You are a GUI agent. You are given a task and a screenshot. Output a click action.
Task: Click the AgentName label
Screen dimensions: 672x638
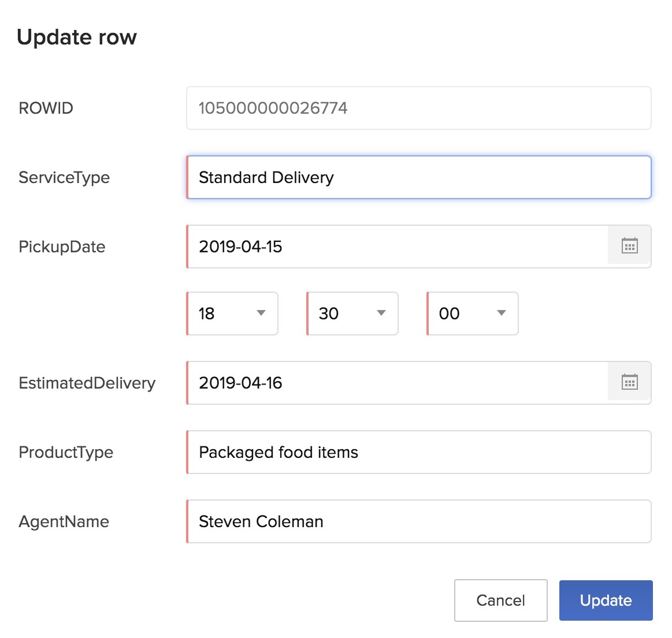click(x=64, y=521)
